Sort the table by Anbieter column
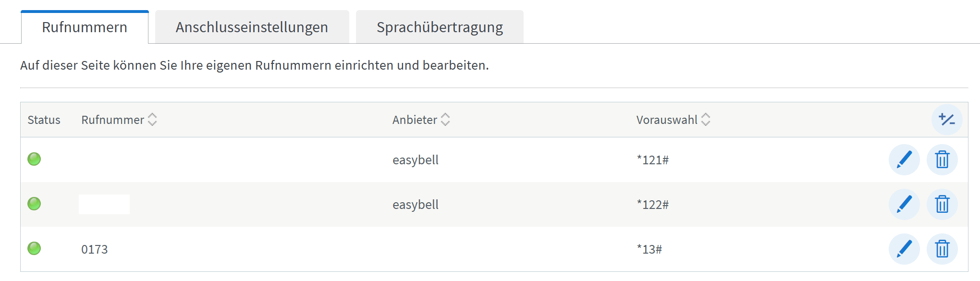The width and height of the screenshot is (980, 281). click(x=445, y=120)
